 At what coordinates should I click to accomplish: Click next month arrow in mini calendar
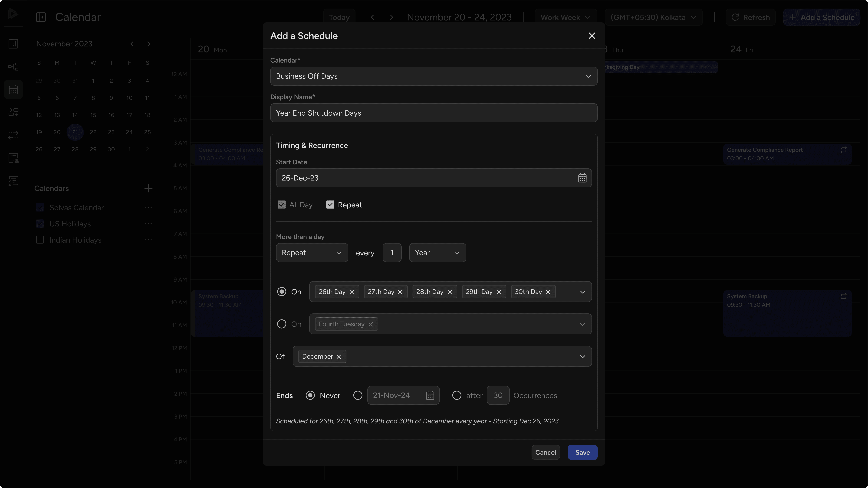[149, 43]
